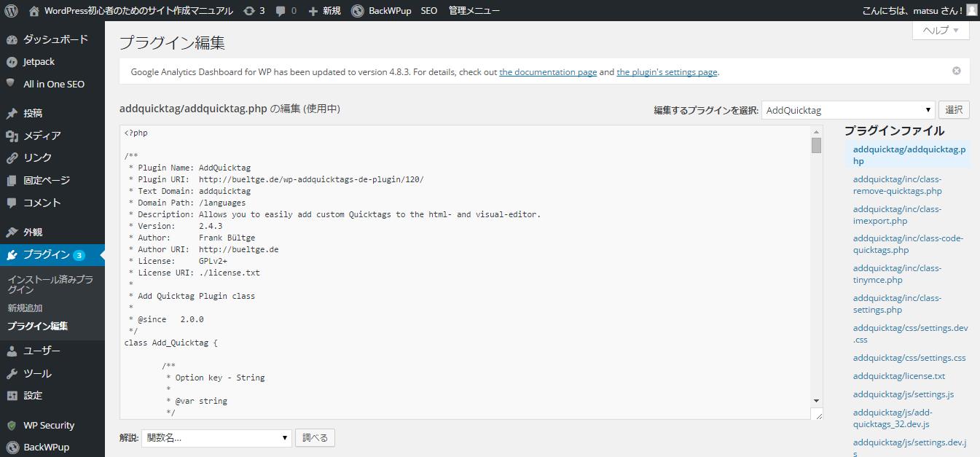Expand the ヘルプ help tab
This screenshot has width=980, height=457.
pyautogui.click(x=941, y=30)
